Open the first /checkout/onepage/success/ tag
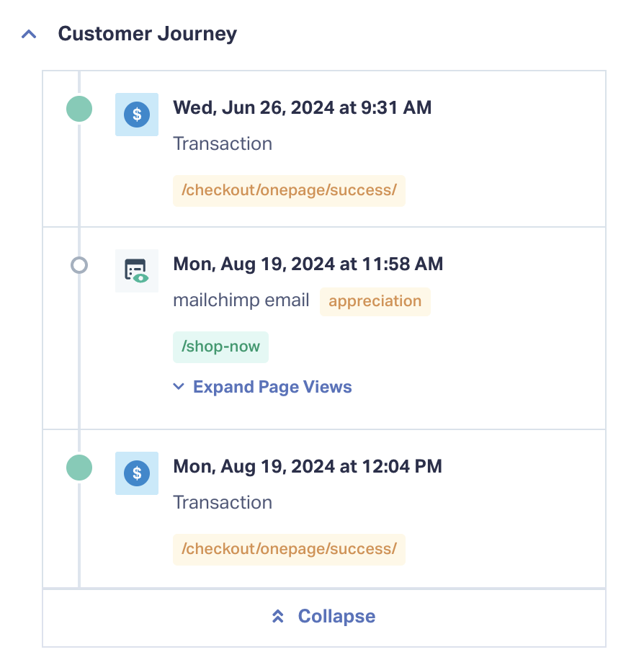 coord(289,190)
